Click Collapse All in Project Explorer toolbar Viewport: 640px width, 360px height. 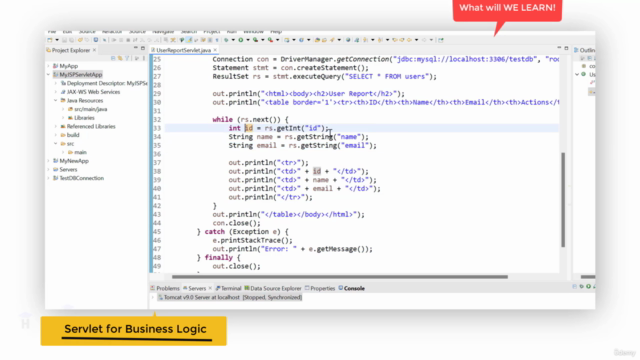(x=113, y=58)
